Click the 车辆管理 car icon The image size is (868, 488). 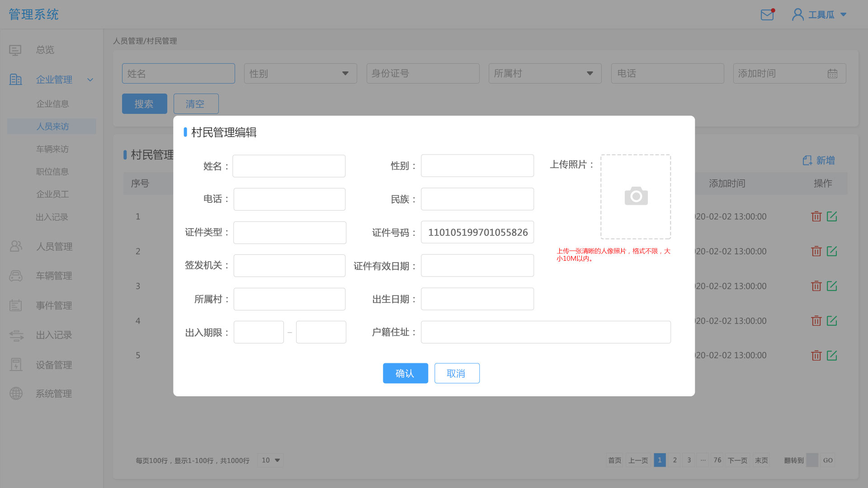(16, 276)
